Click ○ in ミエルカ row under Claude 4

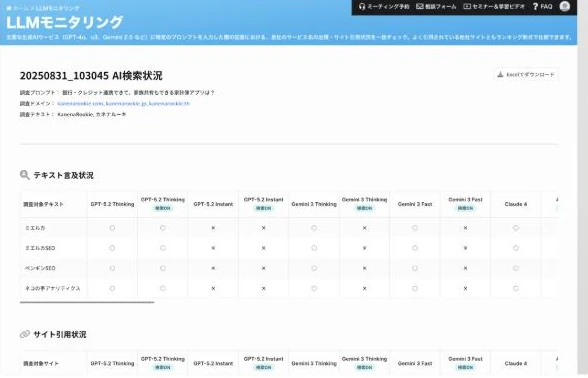click(x=516, y=228)
